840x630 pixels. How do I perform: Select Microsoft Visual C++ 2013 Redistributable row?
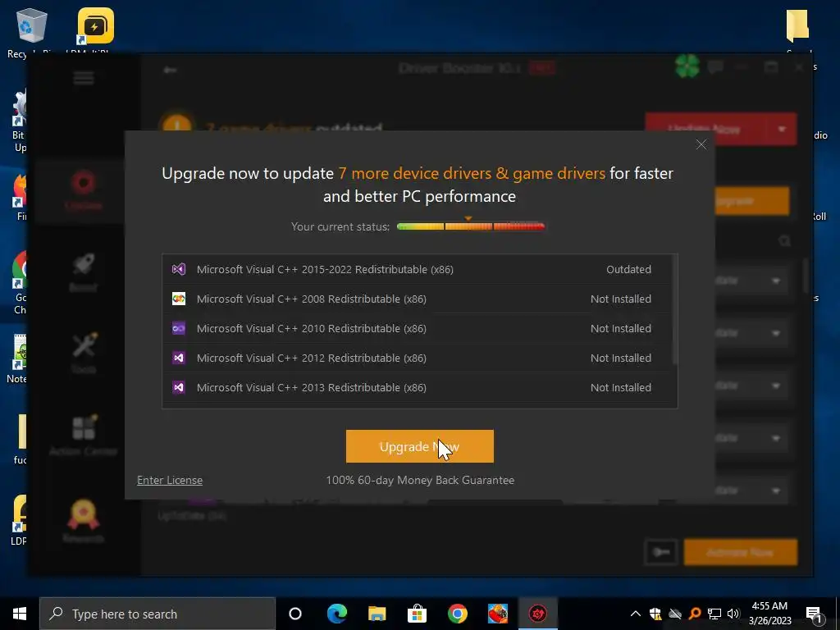(418, 387)
